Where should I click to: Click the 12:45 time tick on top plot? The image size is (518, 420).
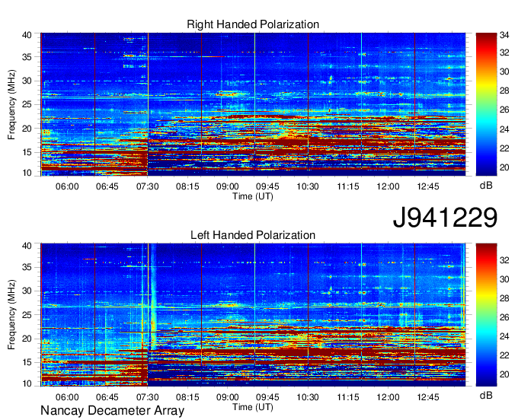point(428,186)
